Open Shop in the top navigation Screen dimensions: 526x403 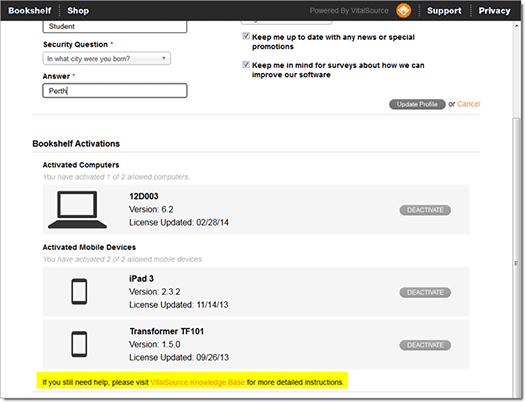tap(78, 11)
